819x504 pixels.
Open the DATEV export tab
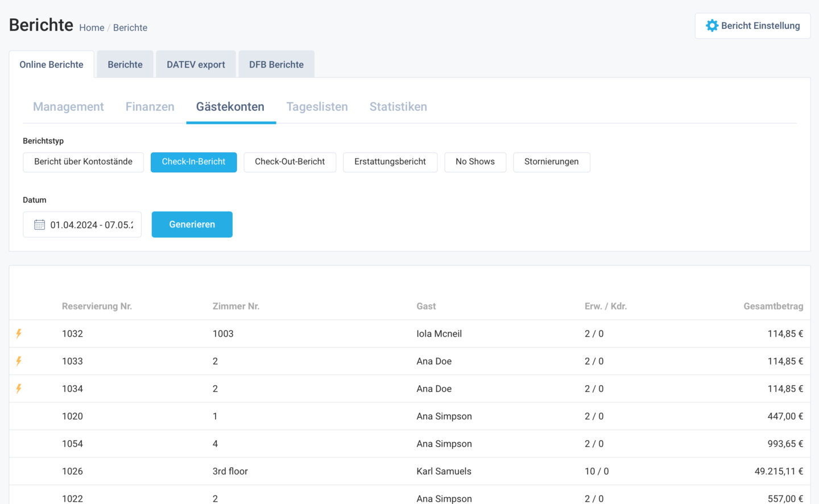(196, 64)
